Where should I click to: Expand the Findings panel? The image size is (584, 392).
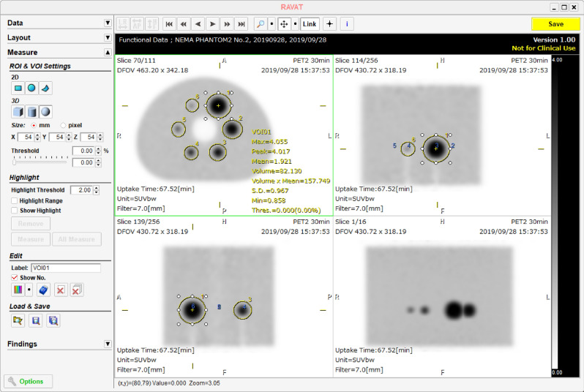(108, 344)
